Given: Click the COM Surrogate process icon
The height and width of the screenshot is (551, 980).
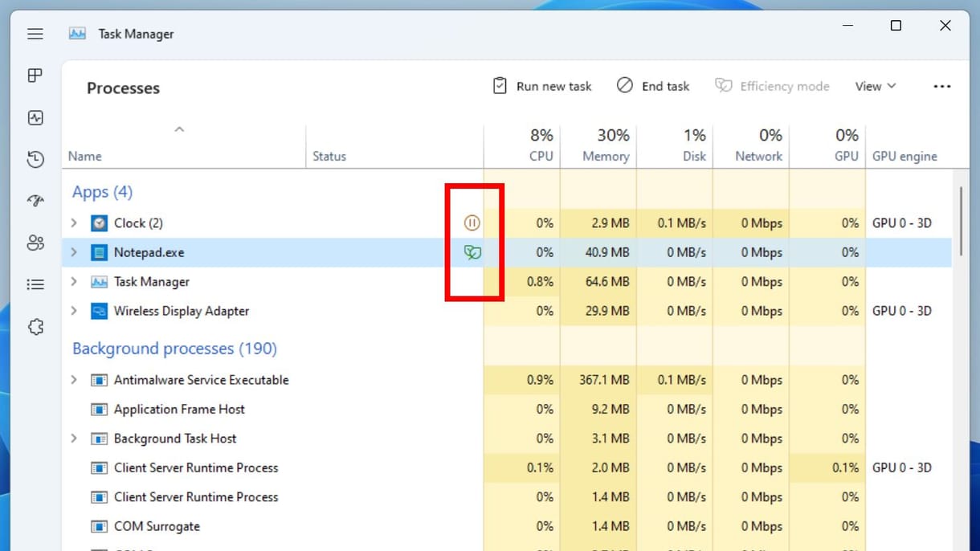Looking at the screenshot, I should pos(99,527).
